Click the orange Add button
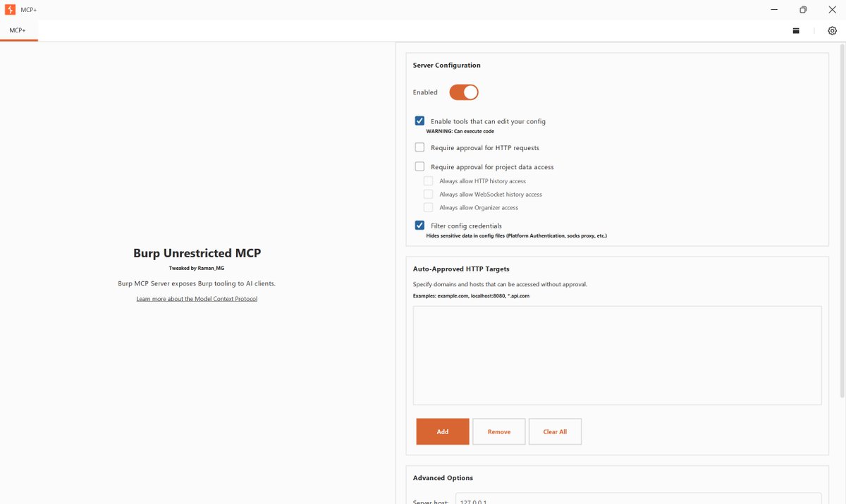 443,431
